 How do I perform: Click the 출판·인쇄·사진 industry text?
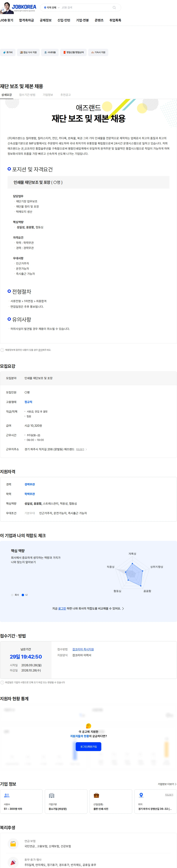click(101, 809)
